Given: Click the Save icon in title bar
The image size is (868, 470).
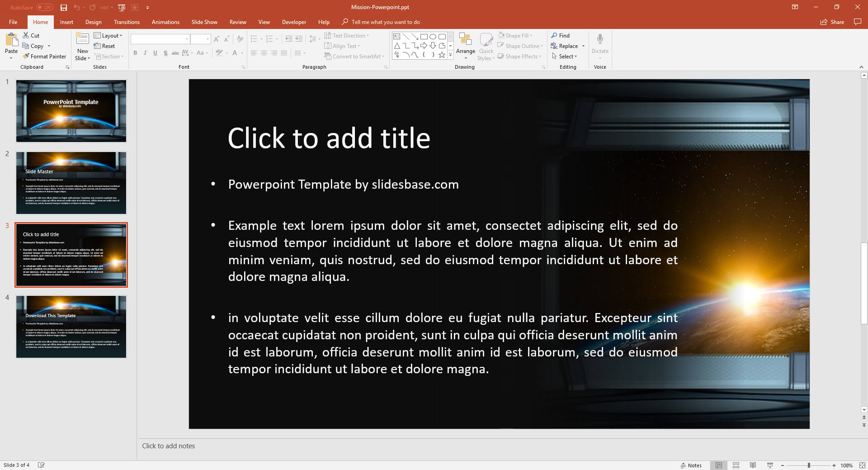Looking at the screenshot, I should pyautogui.click(x=64, y=7).
